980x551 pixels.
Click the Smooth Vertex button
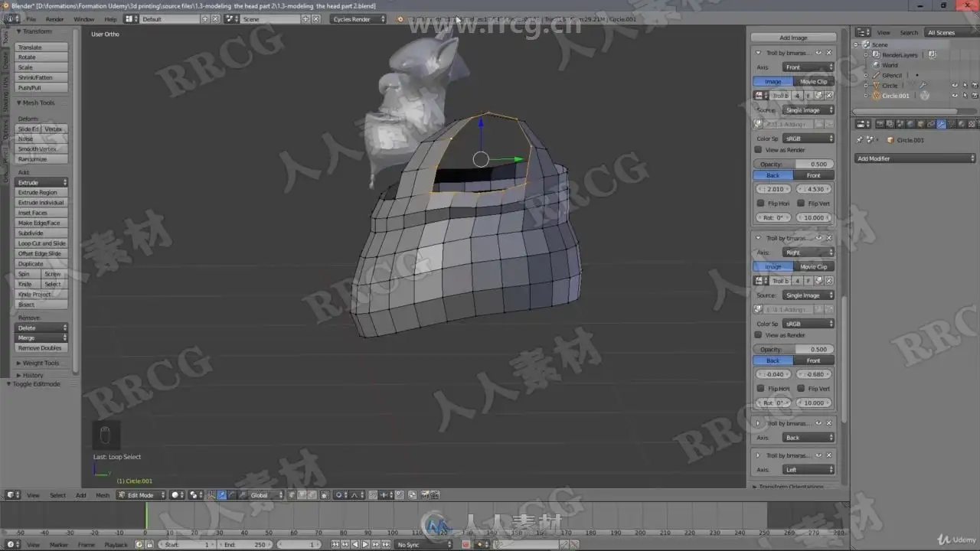coord(42,149)
